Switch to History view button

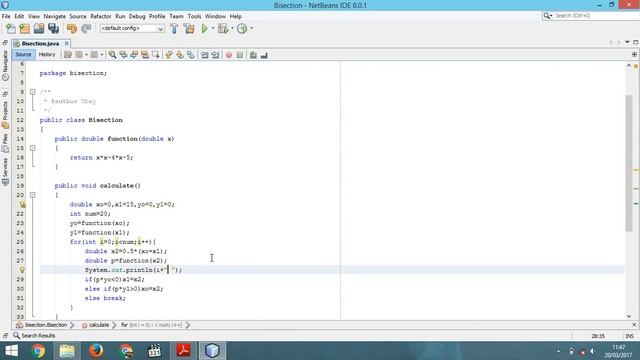click(x=47, y=55)
